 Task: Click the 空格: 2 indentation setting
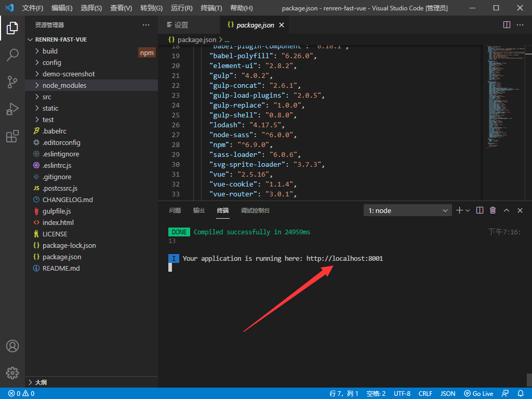376,394
